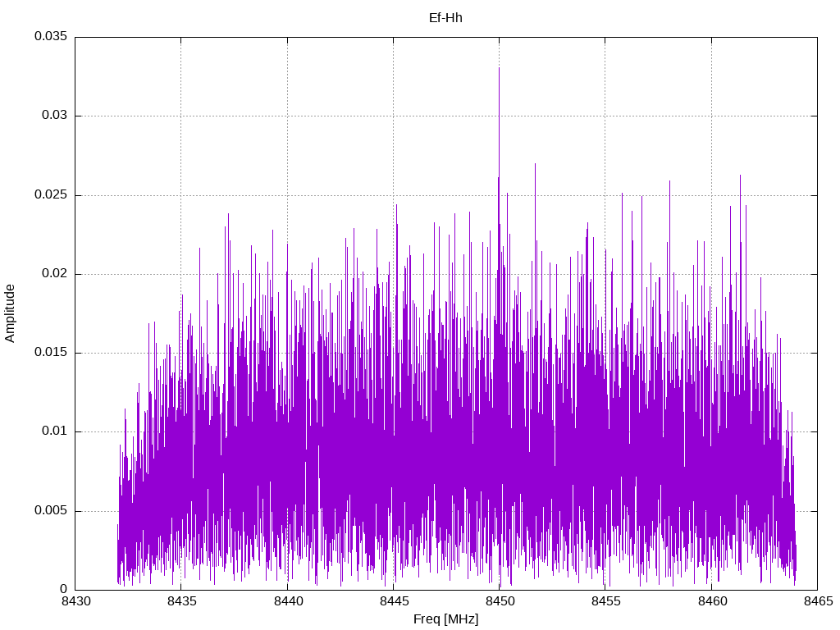Click the x-axis tick label 8440
The width and height of the screenshot is (840, 630).
[288, 601]
